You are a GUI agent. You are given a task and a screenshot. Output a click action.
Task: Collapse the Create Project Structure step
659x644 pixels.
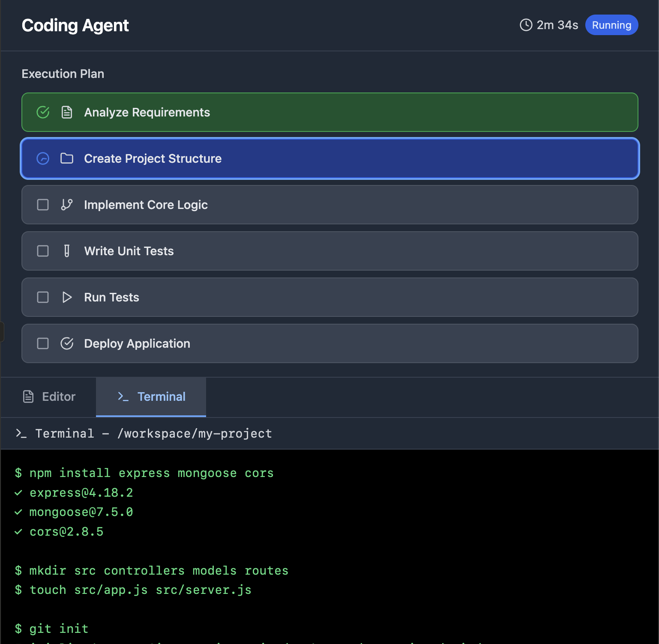pyautogui.click(x=329, y=158)
